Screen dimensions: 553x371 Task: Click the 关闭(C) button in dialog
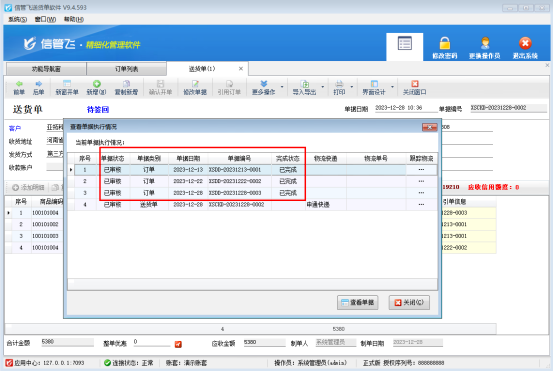[x=409, y=303]
